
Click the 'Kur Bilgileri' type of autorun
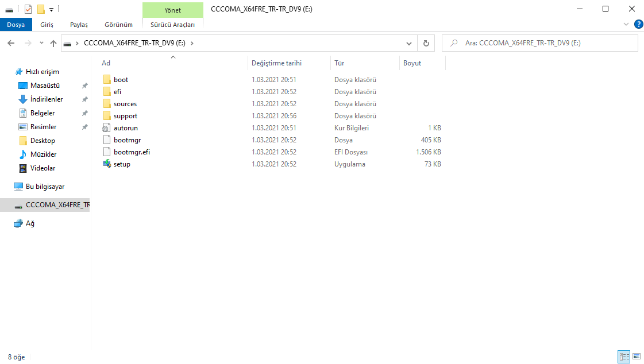(x=352, y=128)
